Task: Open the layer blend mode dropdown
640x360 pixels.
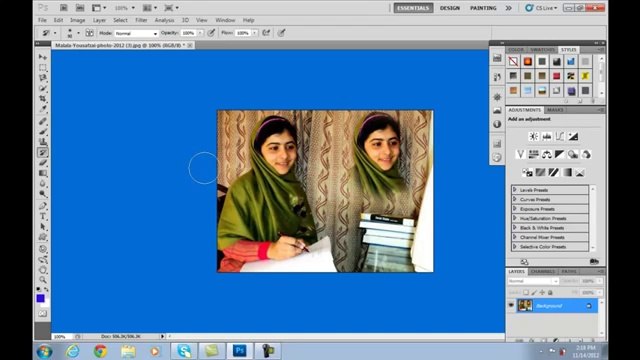Action: (533, 281)
